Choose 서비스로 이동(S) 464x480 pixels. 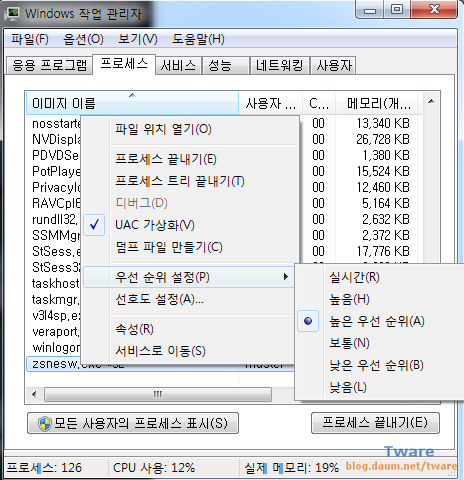click(160, 351)
